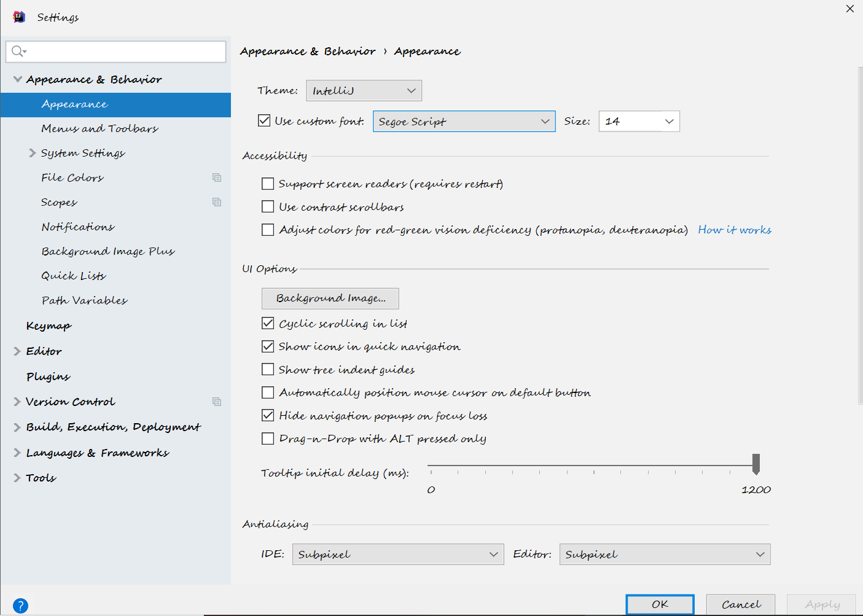
Task: Click the Tooltip initial delay slider thumb
Action: 756,464
